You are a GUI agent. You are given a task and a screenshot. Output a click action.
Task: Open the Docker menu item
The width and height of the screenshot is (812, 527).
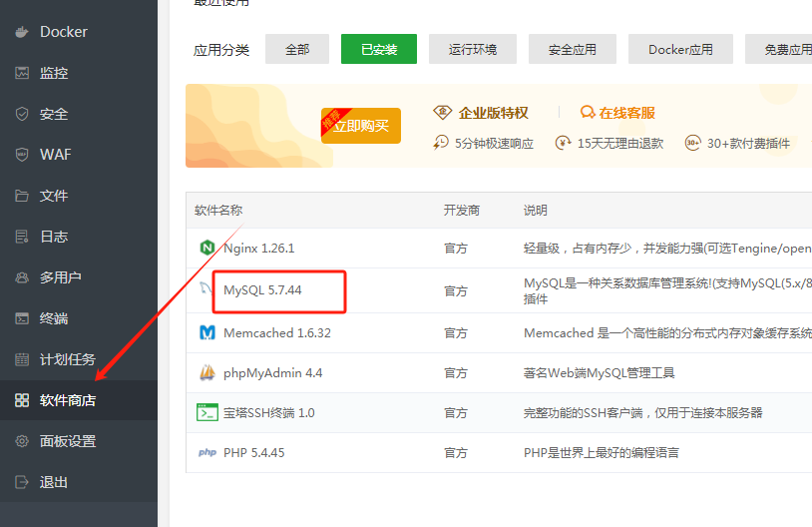coord(79,32)
